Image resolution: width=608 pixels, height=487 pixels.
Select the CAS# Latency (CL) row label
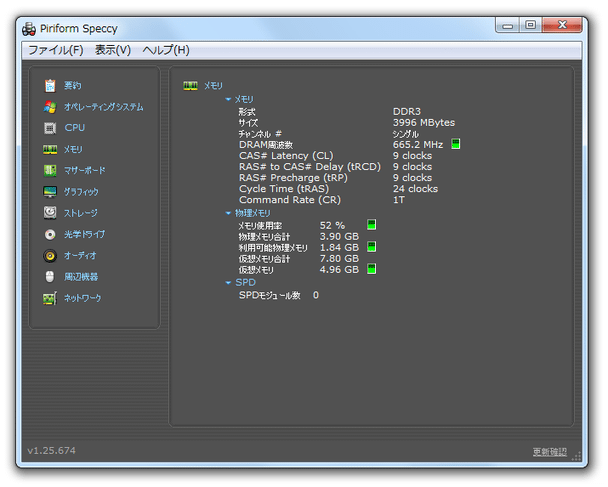[x=286, y=156]
